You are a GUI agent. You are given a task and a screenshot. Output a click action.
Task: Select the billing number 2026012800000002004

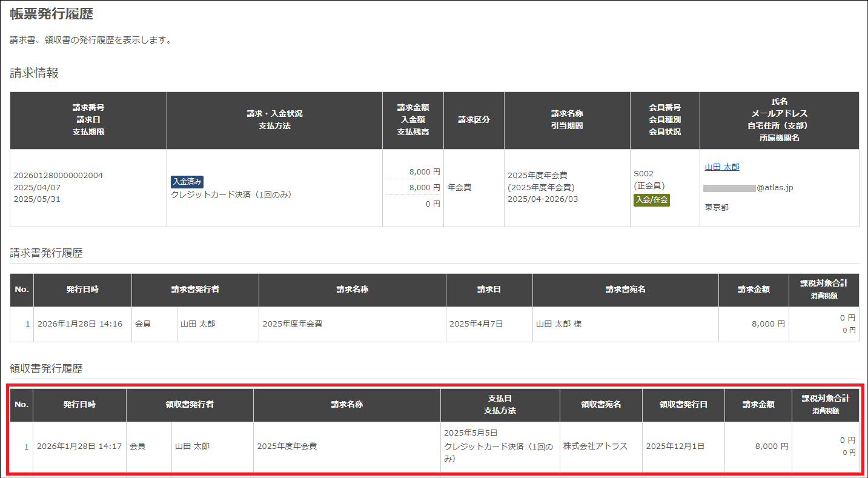[58, 176]
